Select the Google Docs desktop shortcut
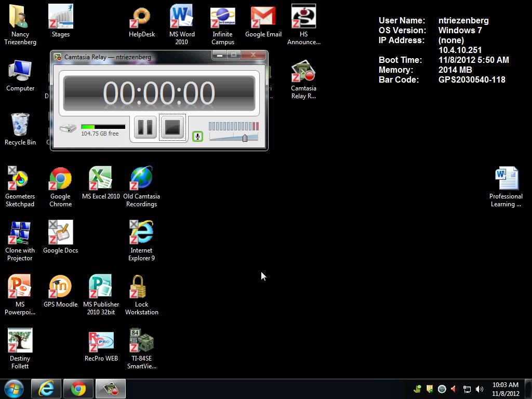532x399 pixels. pyautogui.click(x=60, y=237)
